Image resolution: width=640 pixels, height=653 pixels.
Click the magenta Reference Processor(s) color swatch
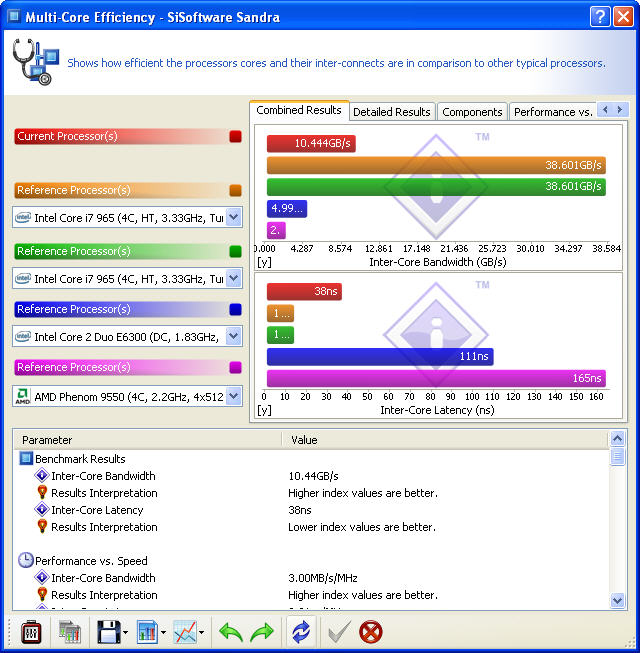point(235,367)
